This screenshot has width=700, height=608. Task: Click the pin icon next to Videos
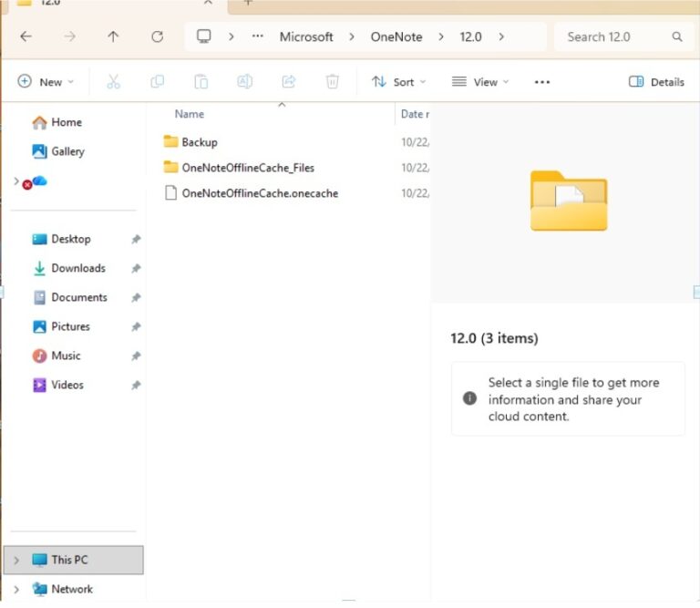tap(136, 385)
